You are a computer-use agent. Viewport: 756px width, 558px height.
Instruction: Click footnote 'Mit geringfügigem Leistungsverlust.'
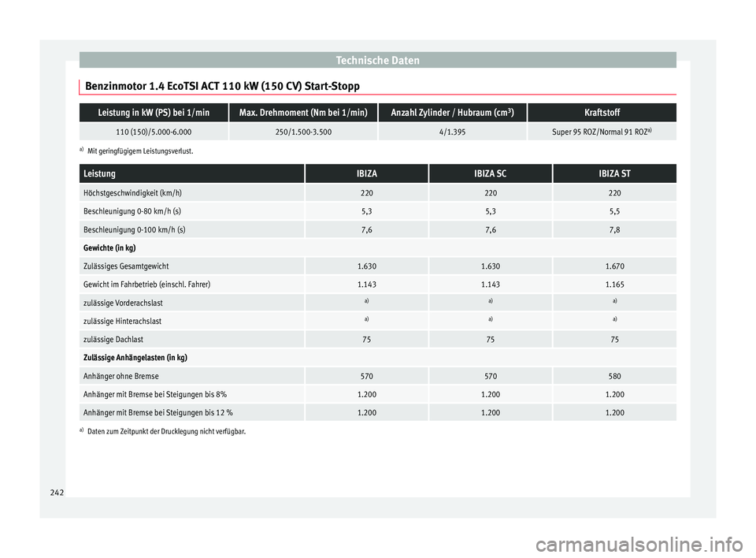pos(140,151)
